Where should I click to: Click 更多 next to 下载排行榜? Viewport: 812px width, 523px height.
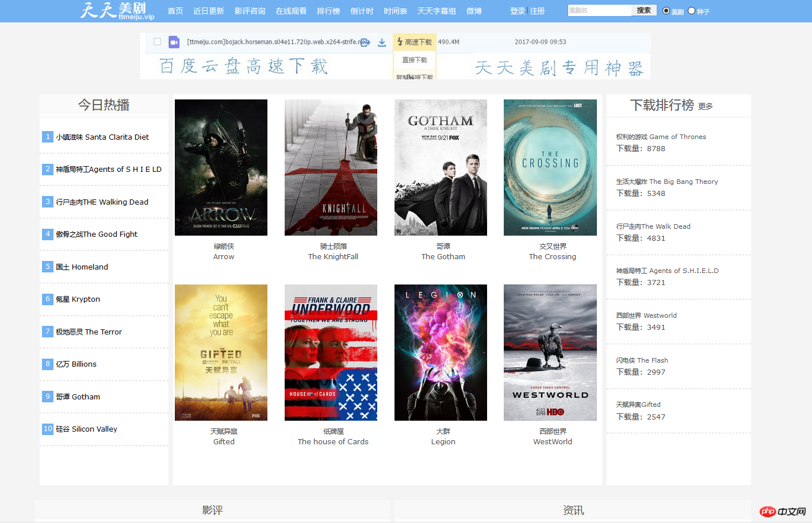click(706, 106)
